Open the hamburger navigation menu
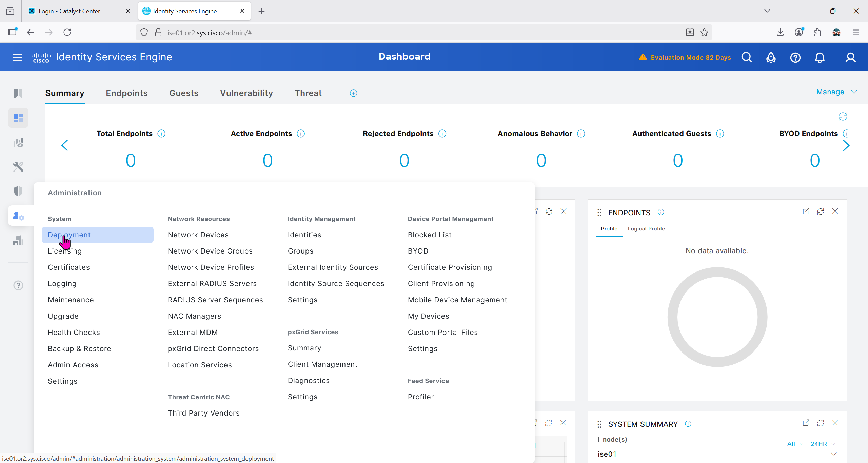The image size is (868, 463). pos(17,57)
